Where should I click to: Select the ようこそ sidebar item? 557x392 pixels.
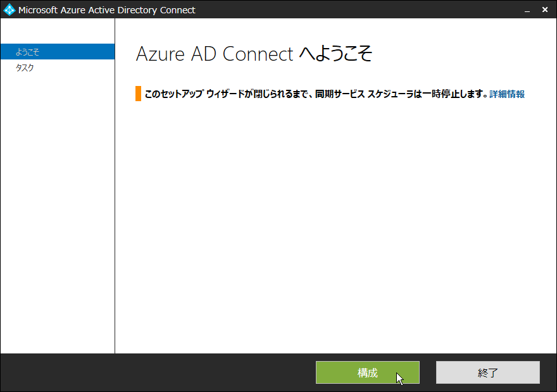[58, 52]
